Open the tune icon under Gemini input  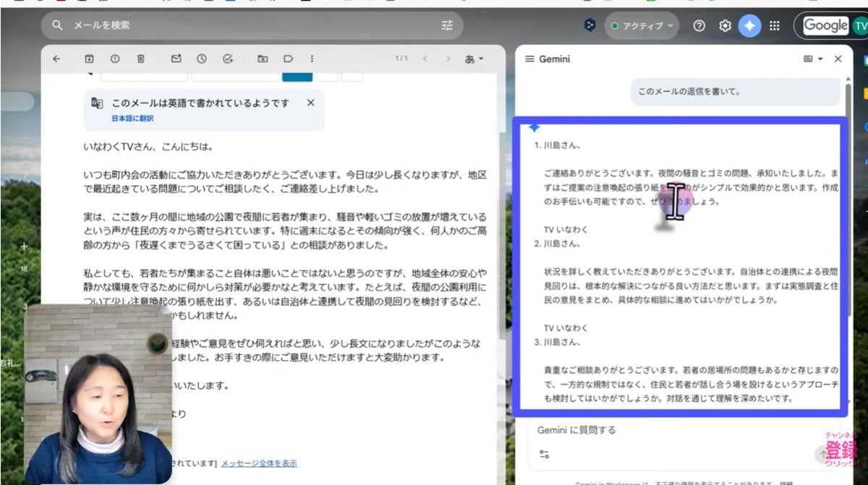click(545, 455)
